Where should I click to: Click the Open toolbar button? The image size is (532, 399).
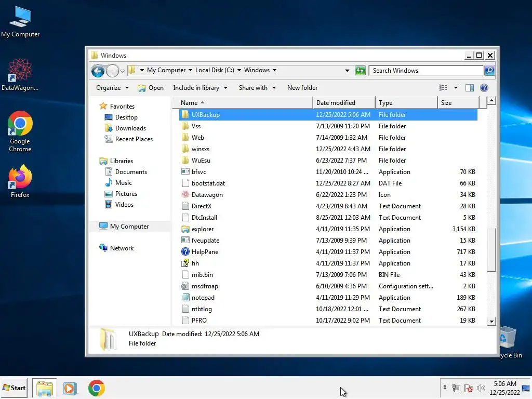[151, 88]
